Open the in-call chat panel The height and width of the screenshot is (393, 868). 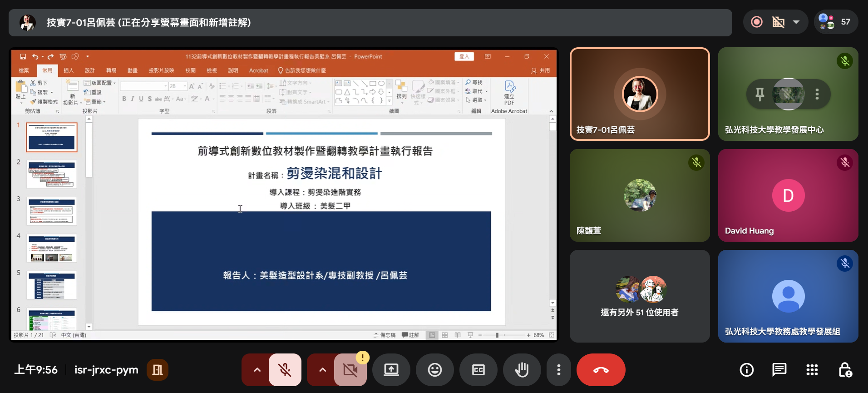point(779,370)
